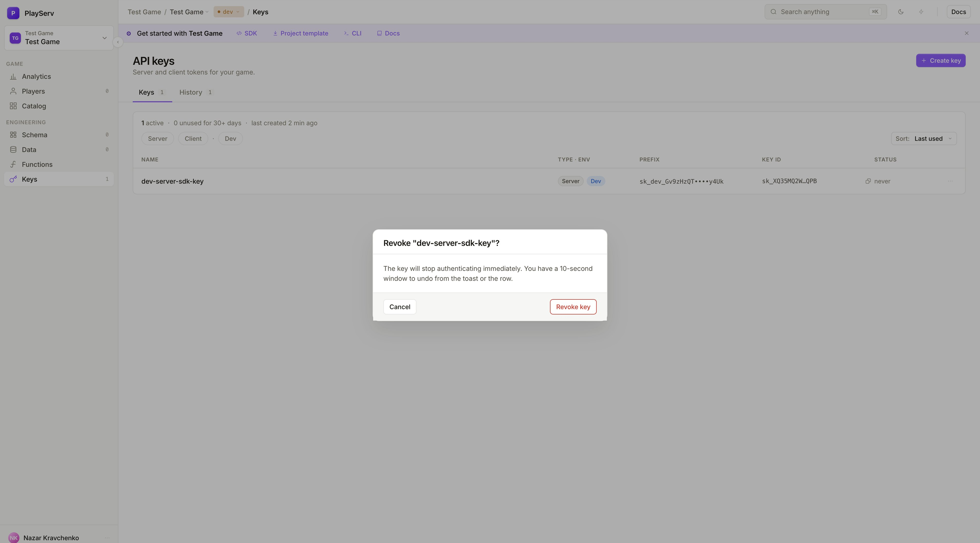Open Players in the sidebar
Image resolution: width=980 pixels, height=543 pixels.
pyautogui.click(x=59, y=91)
